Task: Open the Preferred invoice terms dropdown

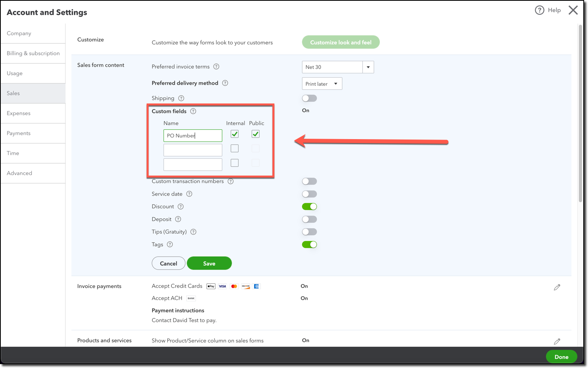Action: (x=368, y=67)
